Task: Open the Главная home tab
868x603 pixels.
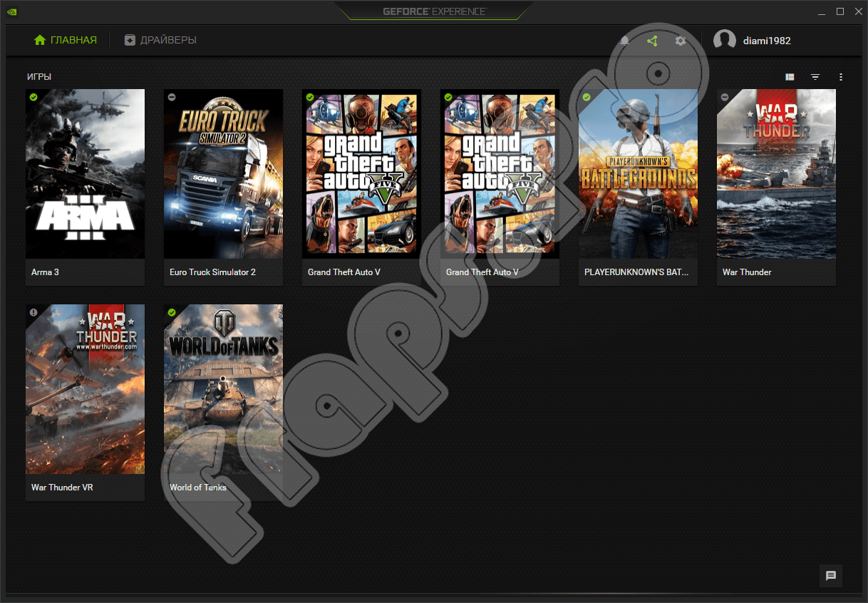Action: point(66,41)
